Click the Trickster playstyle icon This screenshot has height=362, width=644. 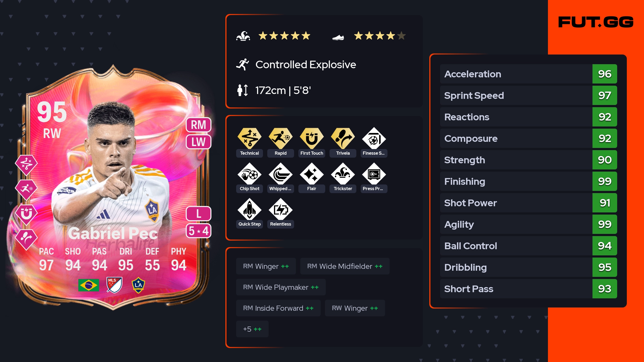(x=343, y=174)
